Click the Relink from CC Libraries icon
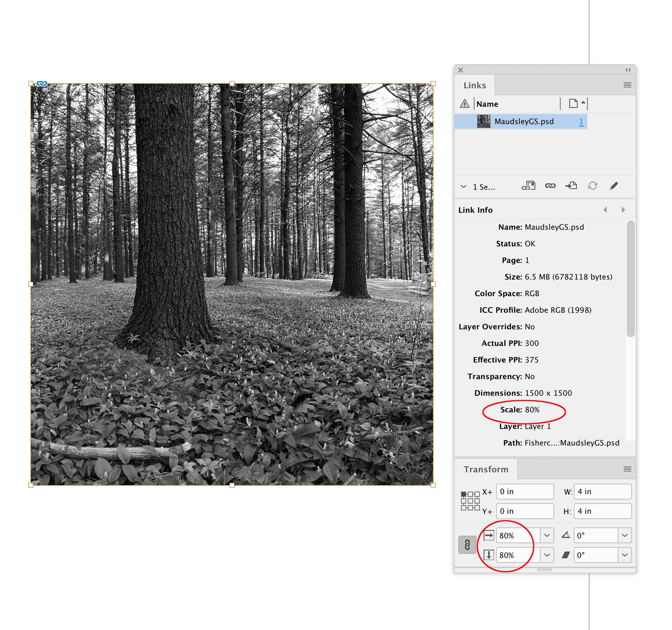Screen dimensions: 672x630 (529, 186)
